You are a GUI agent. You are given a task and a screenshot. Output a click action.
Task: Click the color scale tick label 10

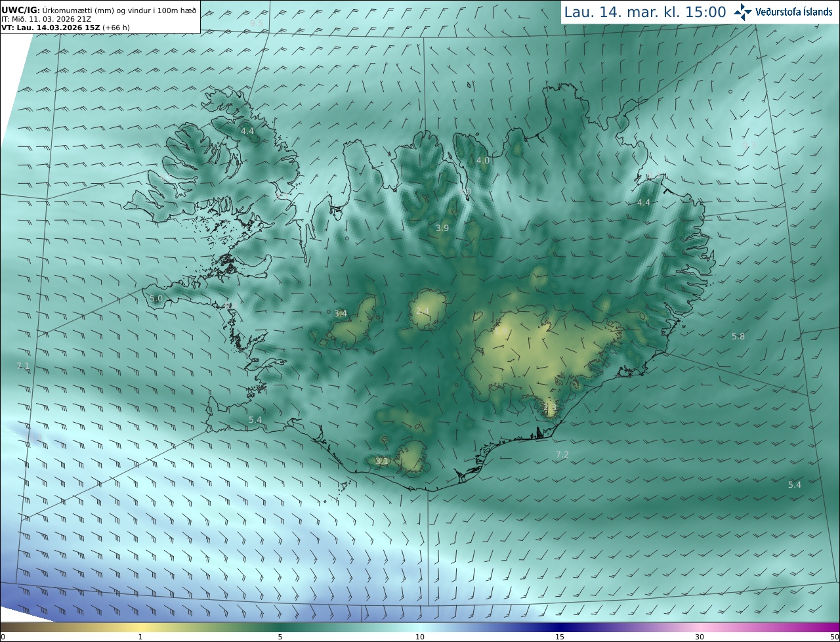[x=420, y=637]
